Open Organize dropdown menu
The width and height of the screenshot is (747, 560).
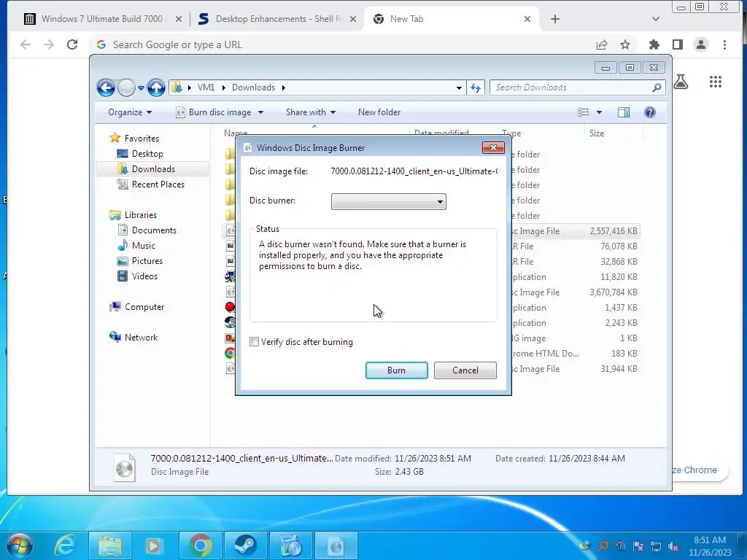click(x=130, y=112)
